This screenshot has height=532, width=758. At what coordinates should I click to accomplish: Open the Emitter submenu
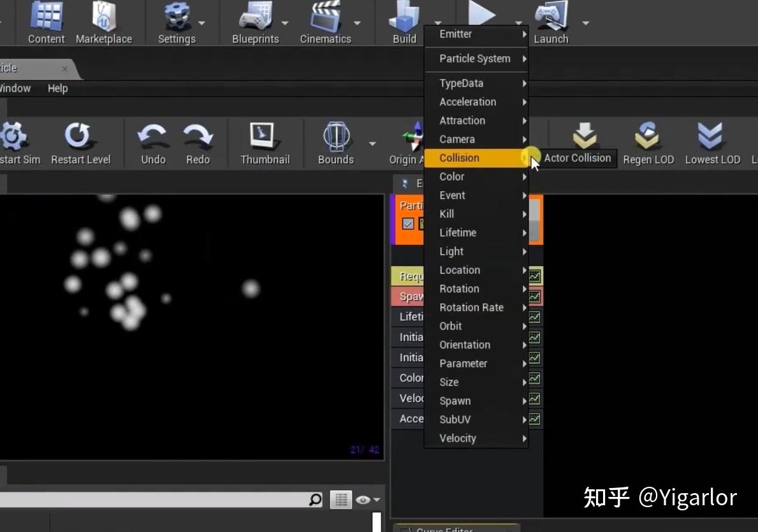coord(476,34)
